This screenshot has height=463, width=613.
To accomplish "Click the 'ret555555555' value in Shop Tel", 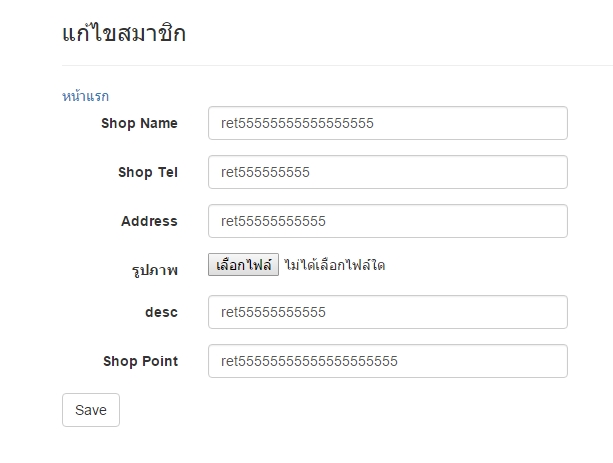I will click(266, 172).
